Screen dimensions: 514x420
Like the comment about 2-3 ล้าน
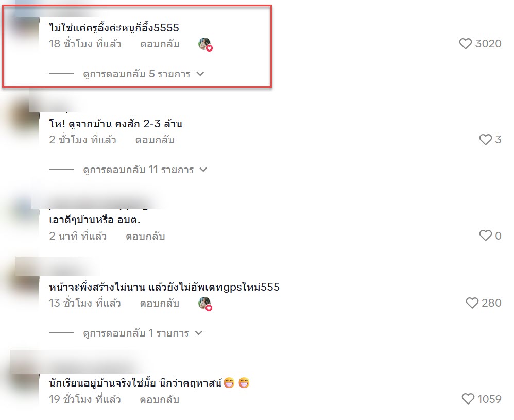point(486,140)
